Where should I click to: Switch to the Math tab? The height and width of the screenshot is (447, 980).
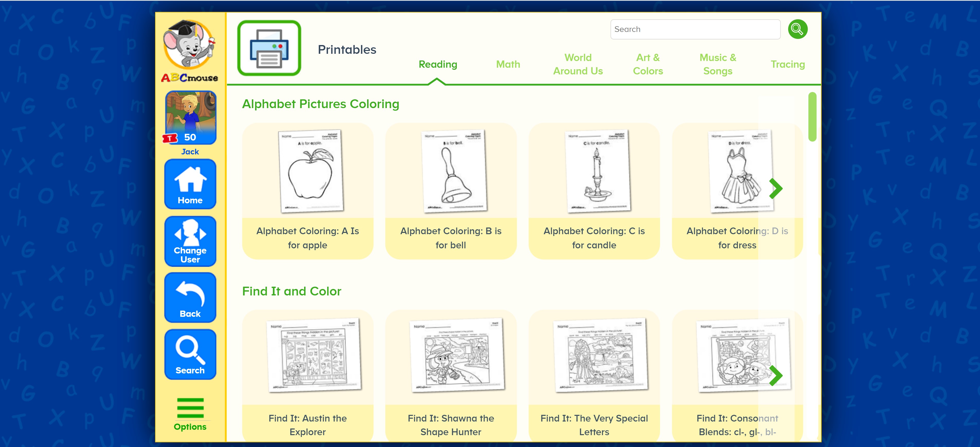pyautogui.click(x=507, y=64)
